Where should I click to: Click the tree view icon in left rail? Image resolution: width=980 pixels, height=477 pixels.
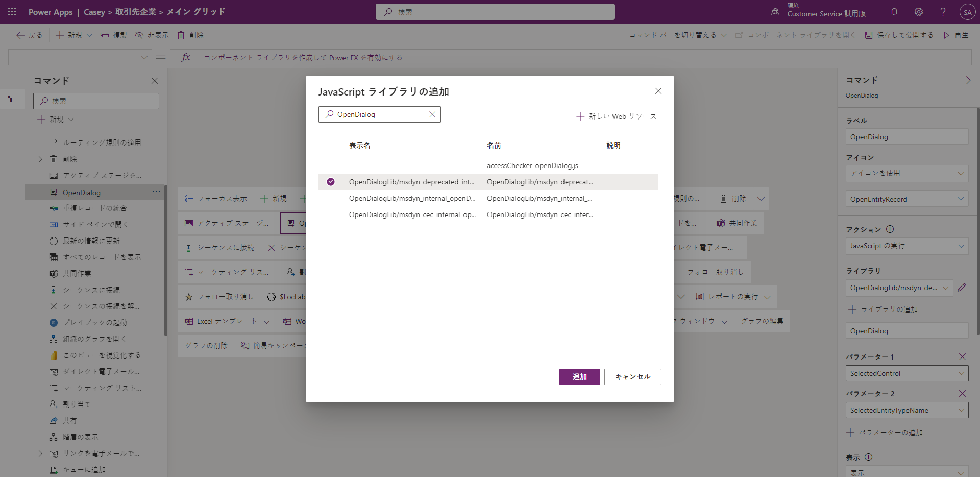(12, 99)
